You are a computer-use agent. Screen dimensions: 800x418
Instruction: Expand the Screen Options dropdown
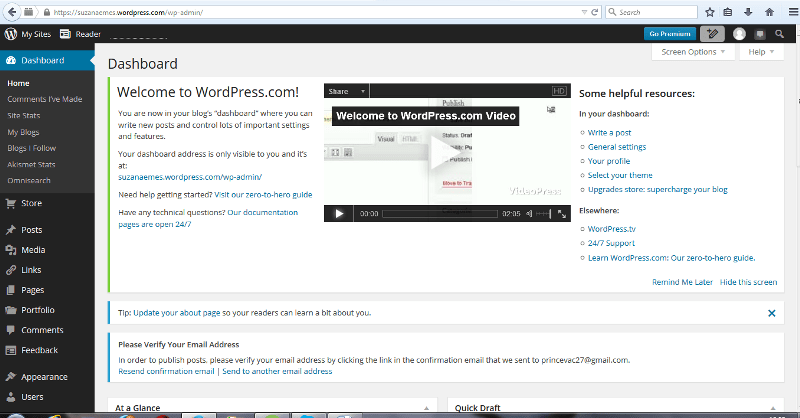(x=693, y=52)
